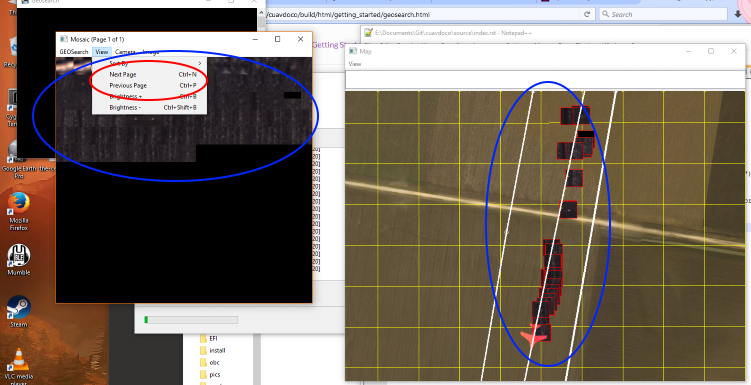751x385 pixels.
Task: Open the Google Earth Pro desktop icon
Action: point(19,152)
